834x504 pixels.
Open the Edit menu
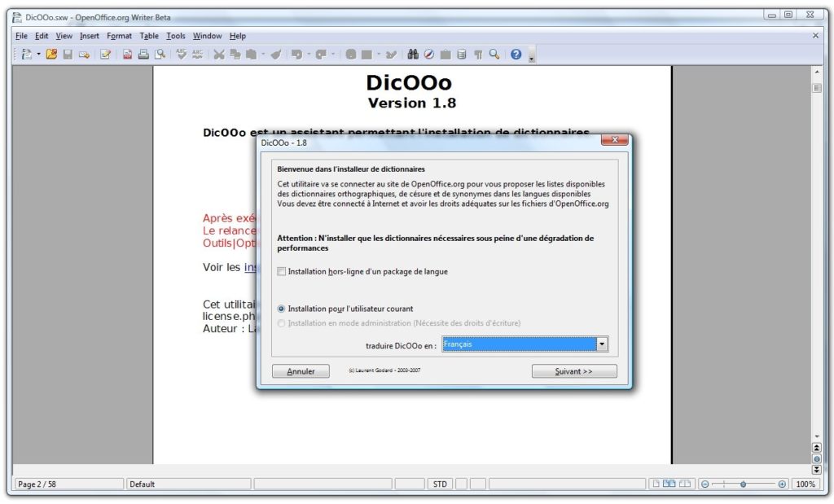click(42, 36)
